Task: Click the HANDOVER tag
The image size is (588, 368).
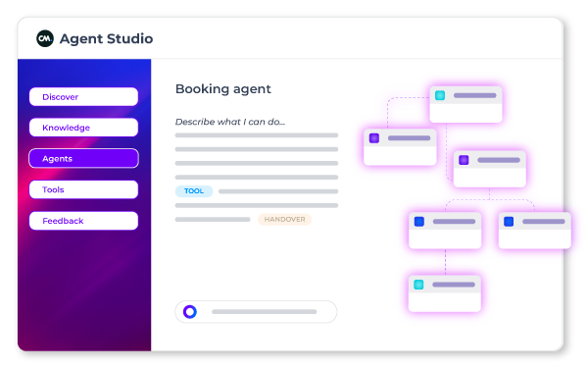Action: (x=284, y=219)
